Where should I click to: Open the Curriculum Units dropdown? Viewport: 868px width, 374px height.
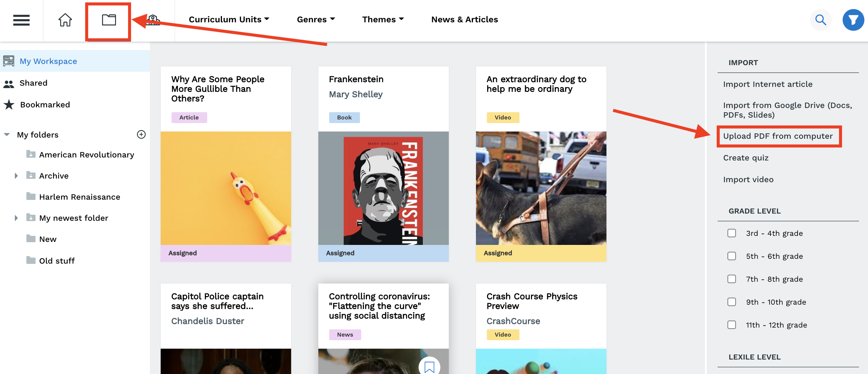pyautogui.click(x=229, y=20)
